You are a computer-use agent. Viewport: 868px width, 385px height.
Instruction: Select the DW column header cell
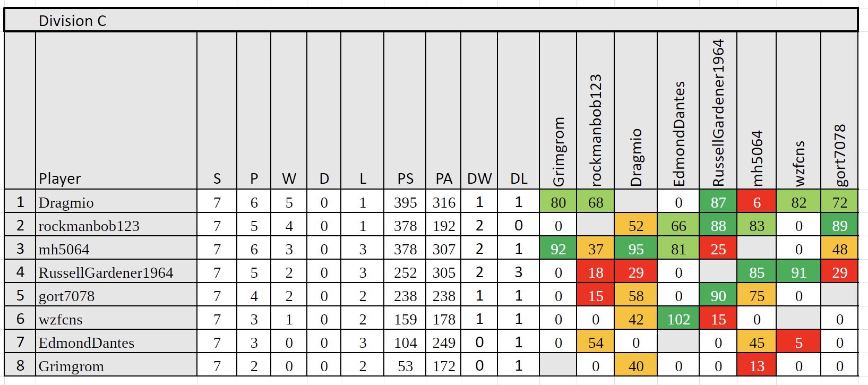pos(479,178)
